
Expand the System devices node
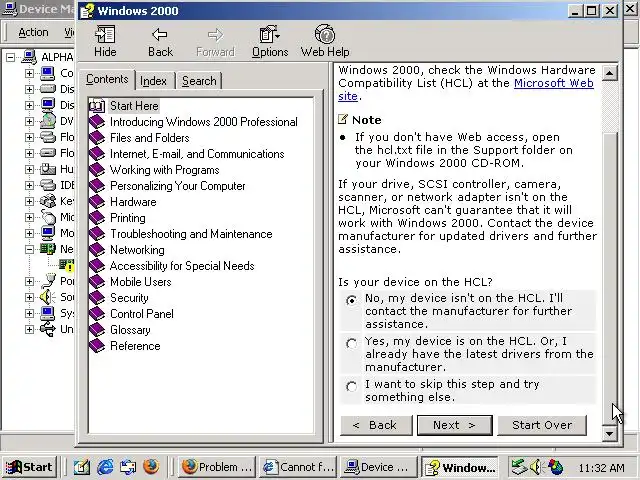pyautogui.click(x=29, y=313)
